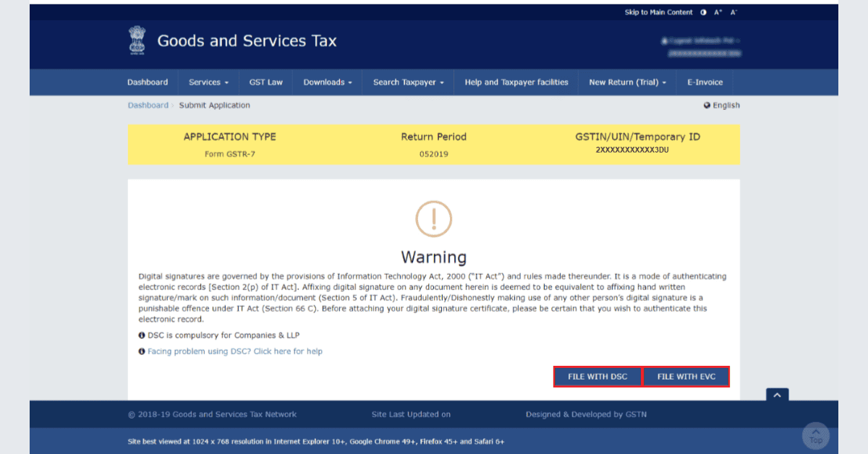Click the A- decrease font size icon
Viewport: 868px width, 454px height.
pos(733,12)
